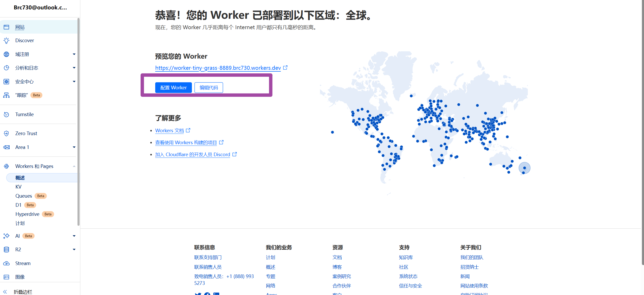Expand the 安全中心 dropdown arrow
Viewport: 644px width, 295px height.
pyautogui.click(x=74, y=81)
